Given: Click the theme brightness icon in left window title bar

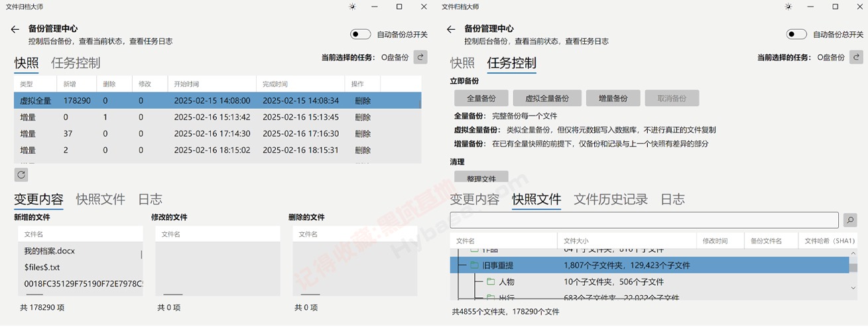Looking at the screenshot, I should (352, 7).
